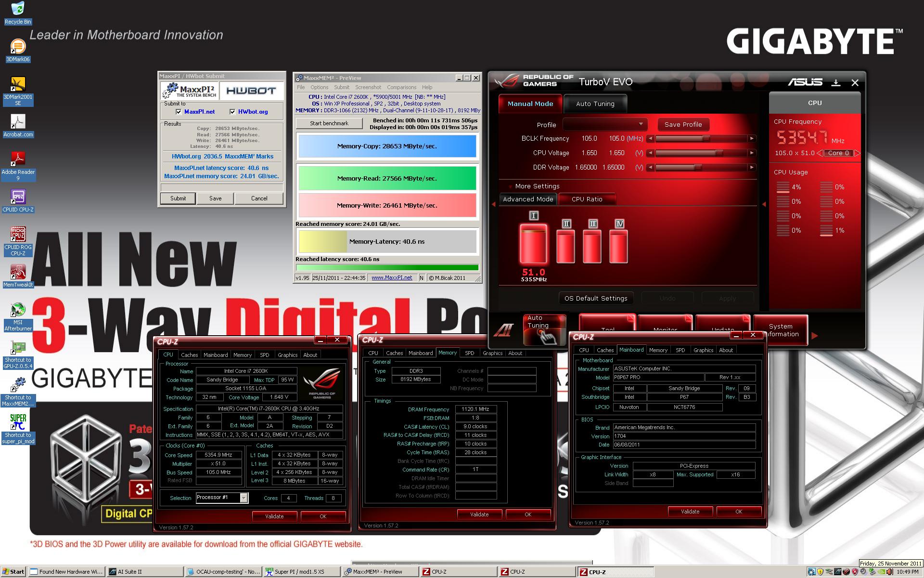The image size is (924, 578).
Task: Switch to previous core with left arrow
Action: (820, 153)
